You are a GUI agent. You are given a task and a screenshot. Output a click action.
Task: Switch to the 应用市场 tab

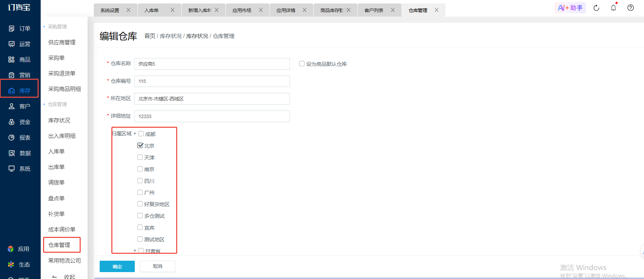point(242,10)
